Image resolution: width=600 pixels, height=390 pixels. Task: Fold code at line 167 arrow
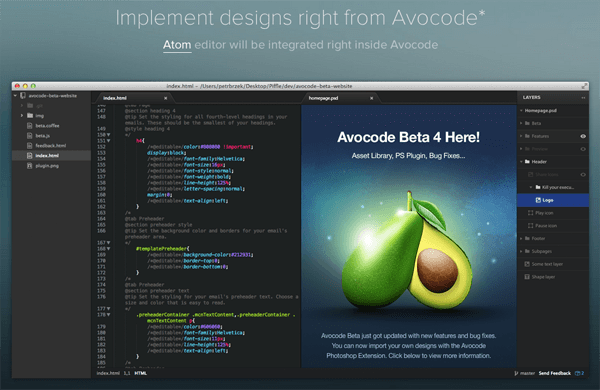[109, 243]
